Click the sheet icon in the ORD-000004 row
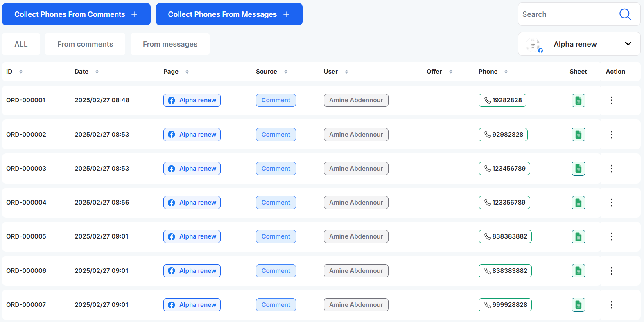The width and height of the screenshot is (644, 322). [x=578, y=203]
